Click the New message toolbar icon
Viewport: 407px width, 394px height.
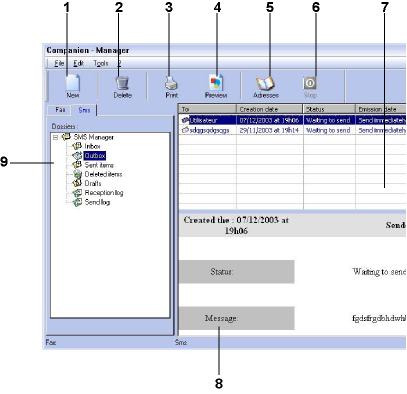(x=73, y=82)
